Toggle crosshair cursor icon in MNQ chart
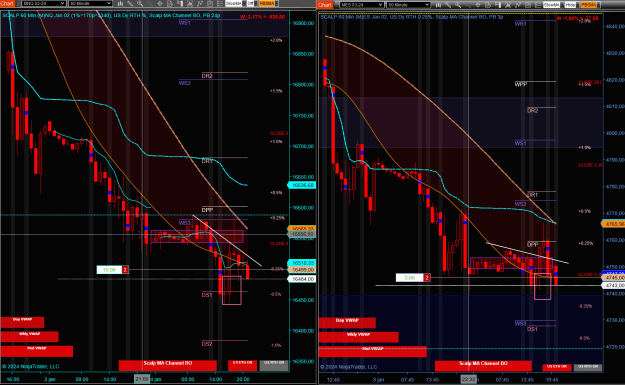 coord(160,4)
